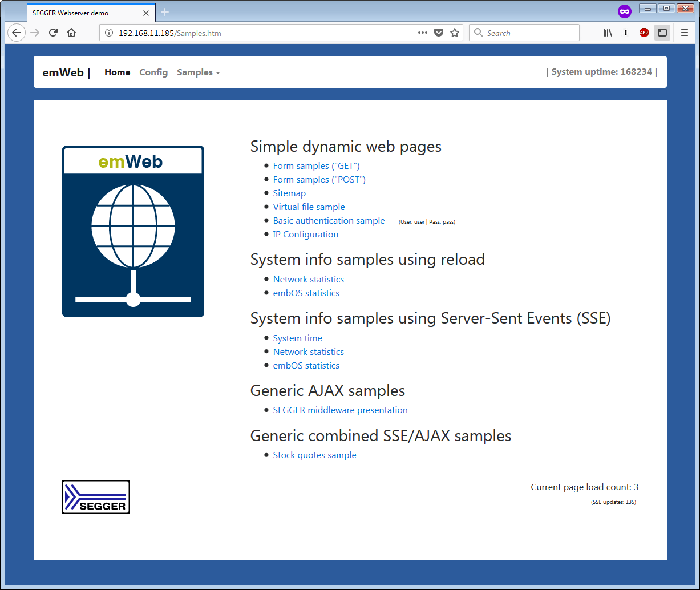Click the Server-Sent Events (SSE) section heading
Image resolution: width=700 pixels, height=590 pixels.
(x=430, y=318)
